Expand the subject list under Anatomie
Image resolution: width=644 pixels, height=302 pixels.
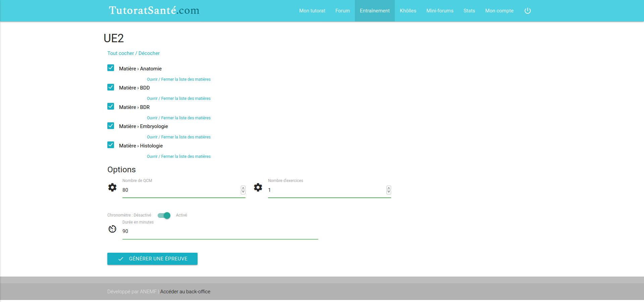pyautogui.click(x=179, y=79)
